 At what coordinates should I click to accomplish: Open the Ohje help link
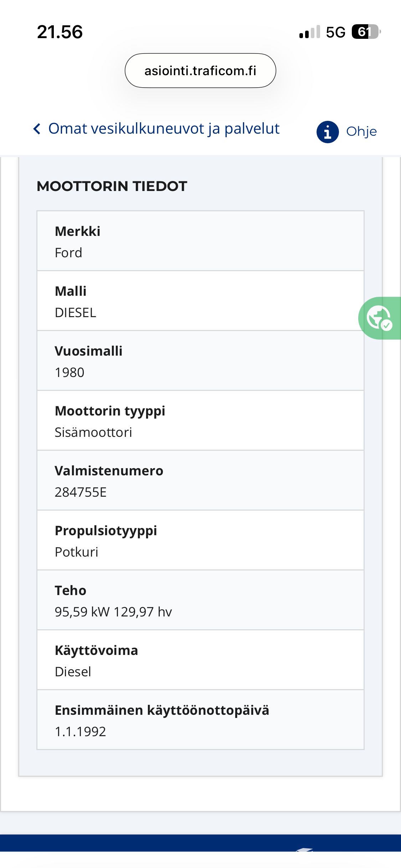[x=361, y=131]
